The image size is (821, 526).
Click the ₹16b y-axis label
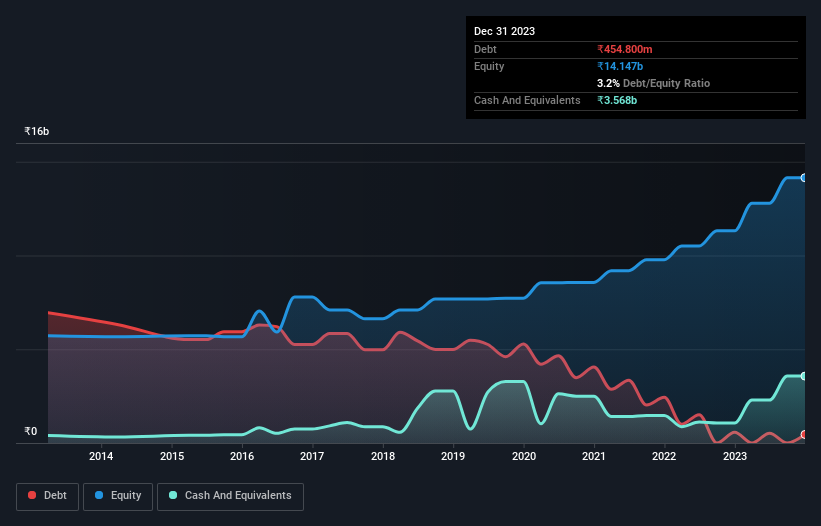pos(37,131)
